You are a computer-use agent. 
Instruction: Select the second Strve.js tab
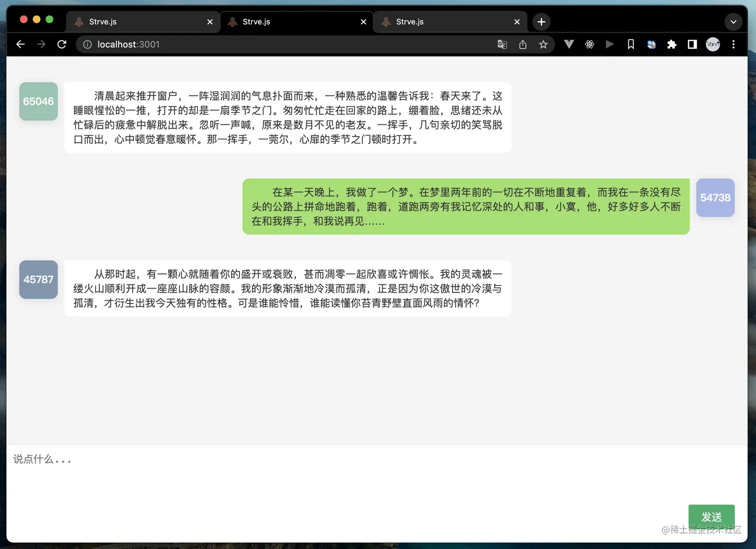(296, 22)
